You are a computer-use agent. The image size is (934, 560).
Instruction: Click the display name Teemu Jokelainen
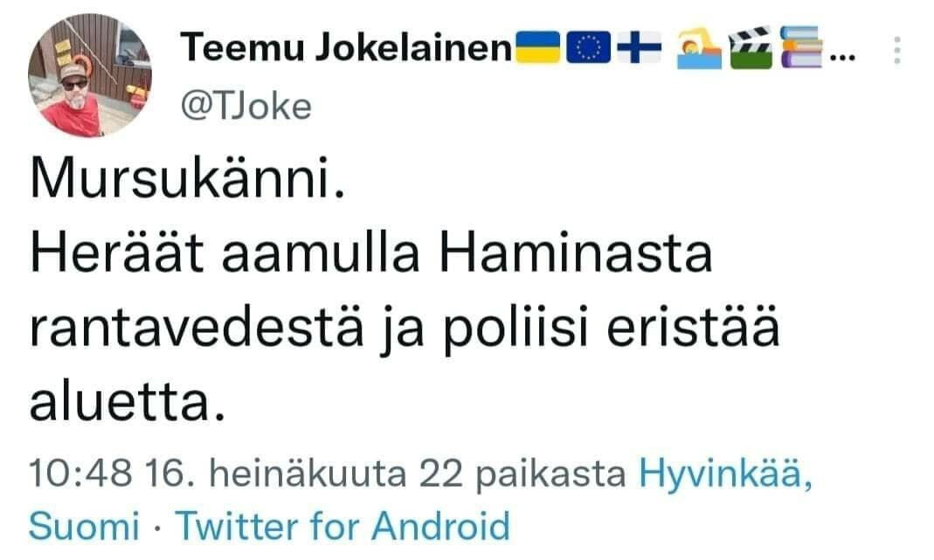[x=341, y=50]
